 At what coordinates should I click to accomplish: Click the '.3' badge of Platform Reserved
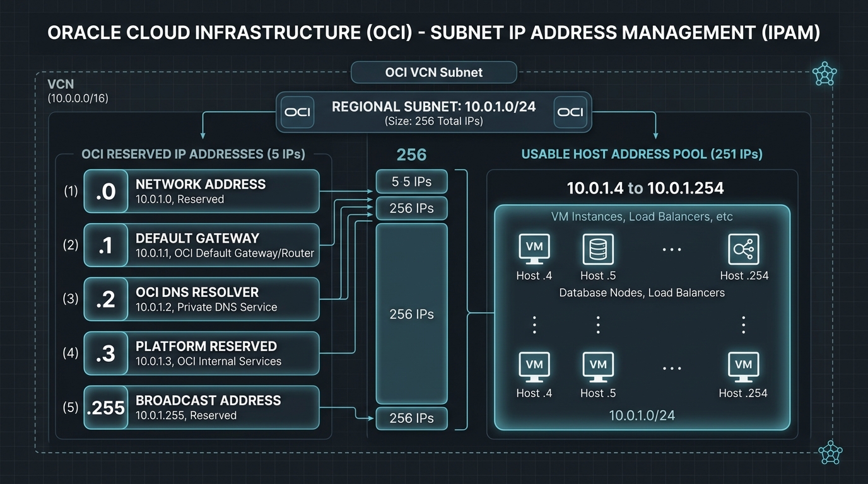coord(106,354)
